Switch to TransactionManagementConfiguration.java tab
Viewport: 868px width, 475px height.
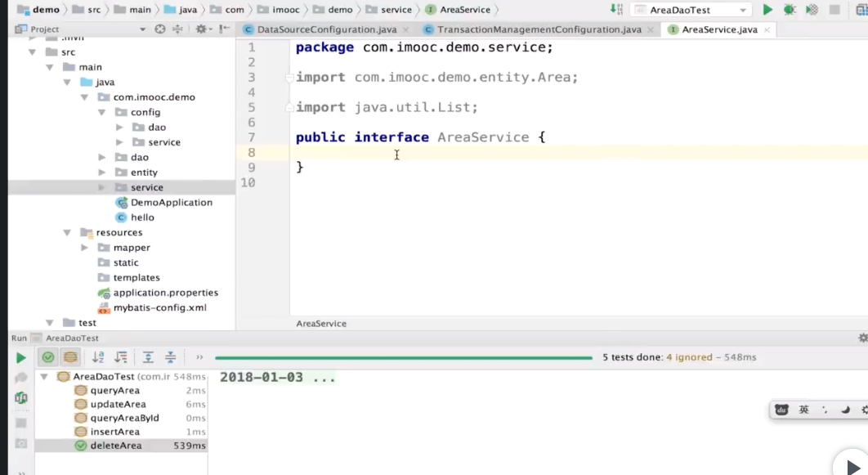click(539, 29)
